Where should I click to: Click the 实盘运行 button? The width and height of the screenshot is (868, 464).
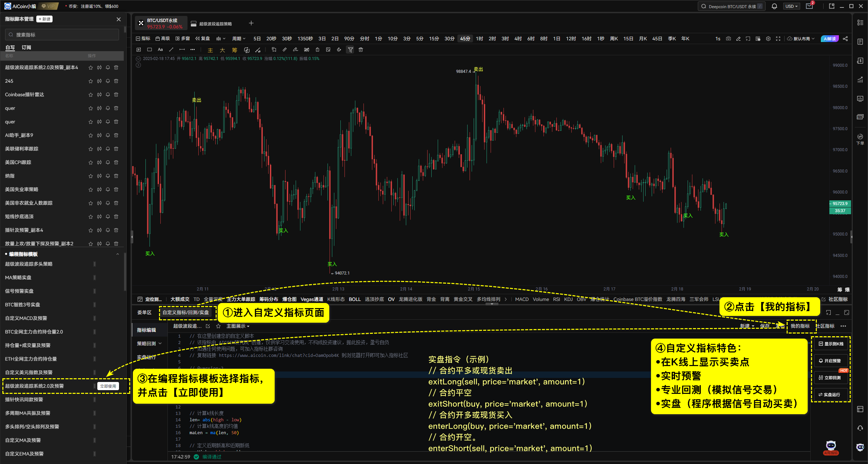pos(831,395)
